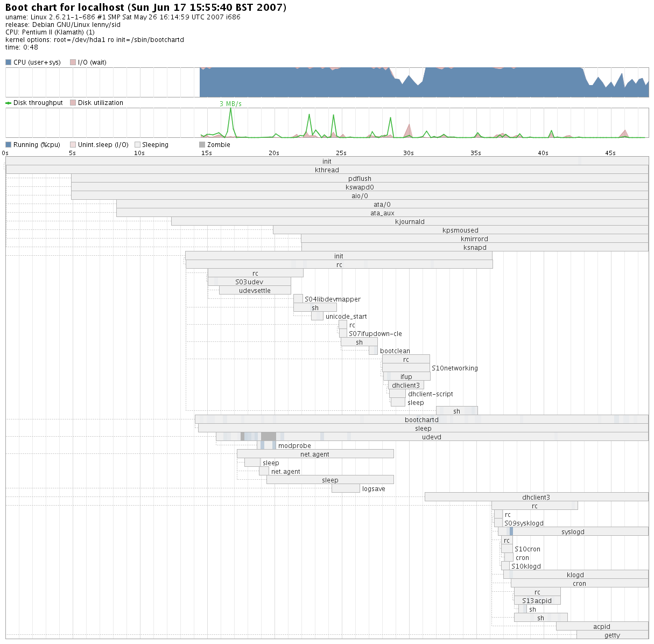654x644 pixels.
Task: Click the Boot chart for localhost title
Action: (146, 8)
